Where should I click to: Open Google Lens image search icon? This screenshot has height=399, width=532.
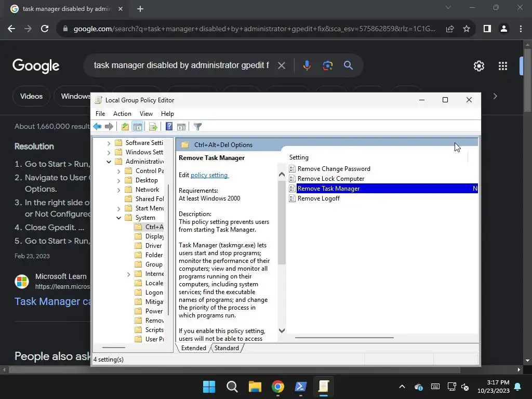pyautogui.click(x=327, y=65)
